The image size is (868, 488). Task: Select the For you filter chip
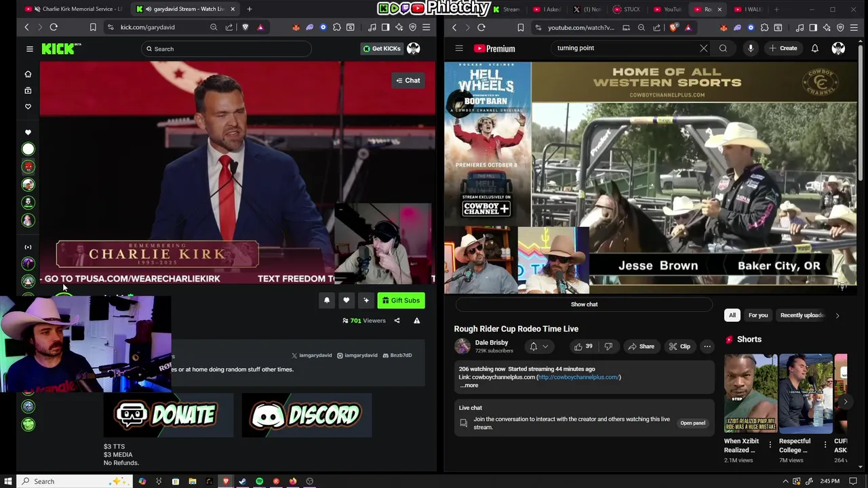click(758, 315)
